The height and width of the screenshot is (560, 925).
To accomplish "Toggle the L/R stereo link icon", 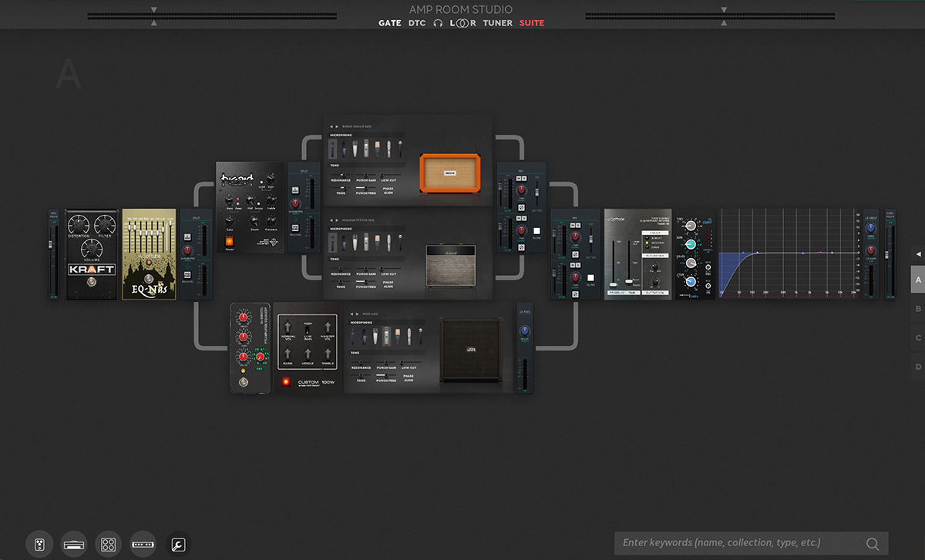I will (x=463, y=23).
